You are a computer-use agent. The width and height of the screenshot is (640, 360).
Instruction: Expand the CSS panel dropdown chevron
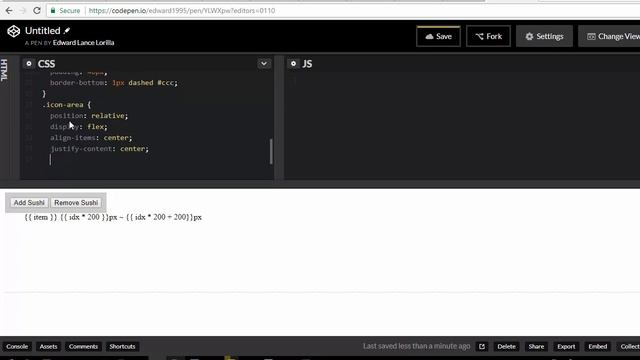click(264, 64)
